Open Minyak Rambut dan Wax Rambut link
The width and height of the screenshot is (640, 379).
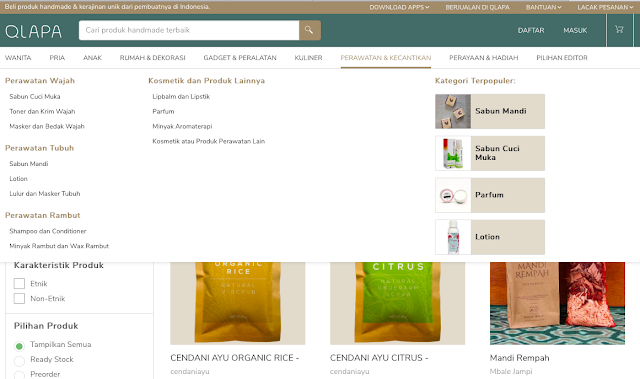59,246
